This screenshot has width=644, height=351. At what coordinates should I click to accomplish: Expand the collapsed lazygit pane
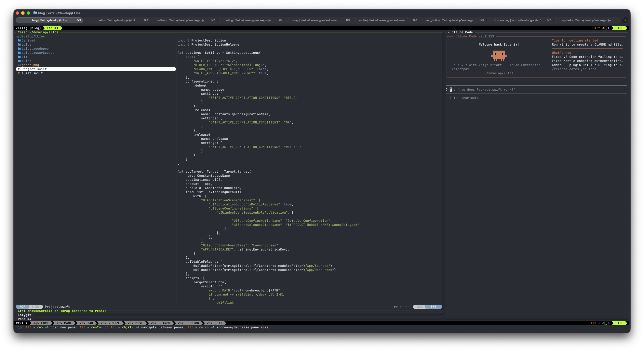25,315
